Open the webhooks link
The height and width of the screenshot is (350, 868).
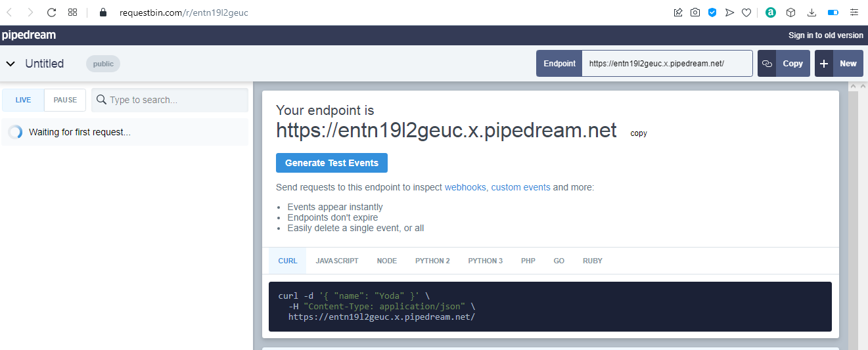465,187
